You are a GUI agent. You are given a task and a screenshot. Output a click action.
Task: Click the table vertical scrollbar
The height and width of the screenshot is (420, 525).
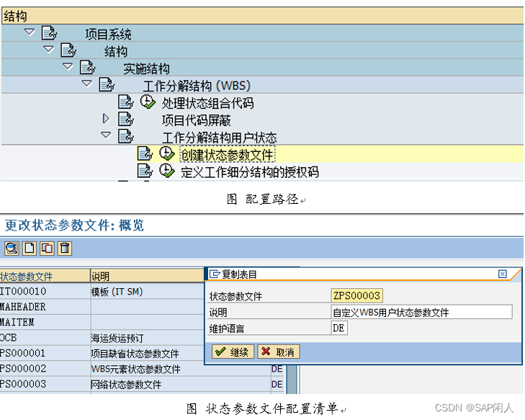pos(292,379)
